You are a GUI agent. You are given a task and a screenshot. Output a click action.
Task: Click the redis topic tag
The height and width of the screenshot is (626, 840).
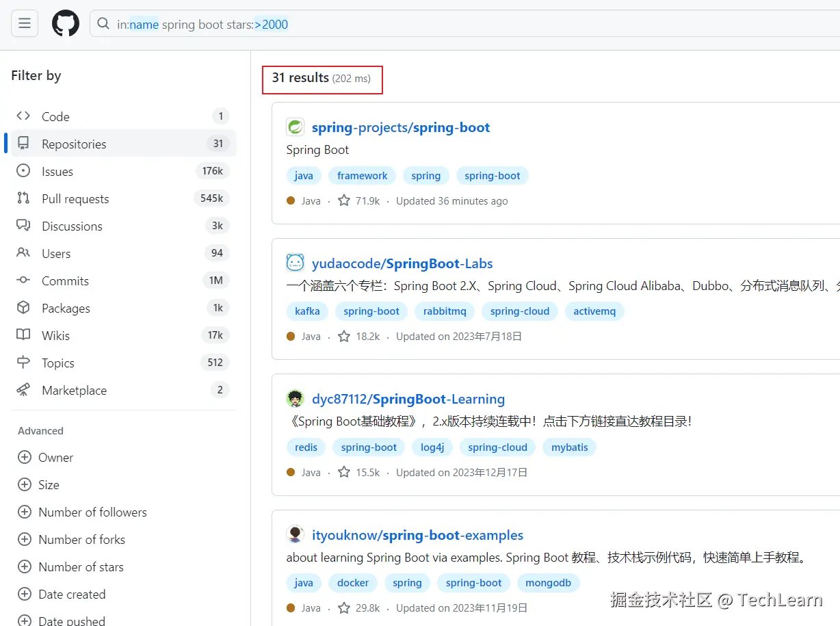point(306,447)
